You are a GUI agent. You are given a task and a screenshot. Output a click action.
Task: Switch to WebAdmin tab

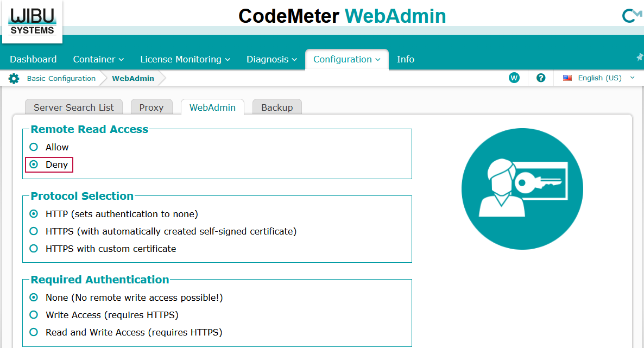(x=212, y=107)
